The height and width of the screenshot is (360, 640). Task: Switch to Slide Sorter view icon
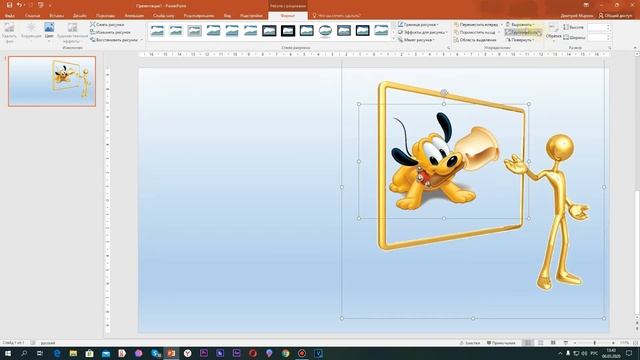(540, 343)
